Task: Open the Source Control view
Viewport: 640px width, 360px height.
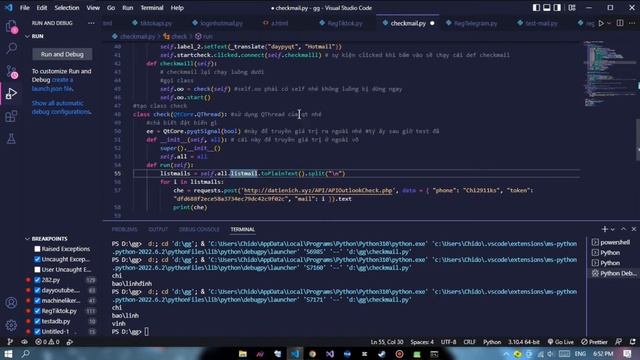Action: tap(11, 71)
